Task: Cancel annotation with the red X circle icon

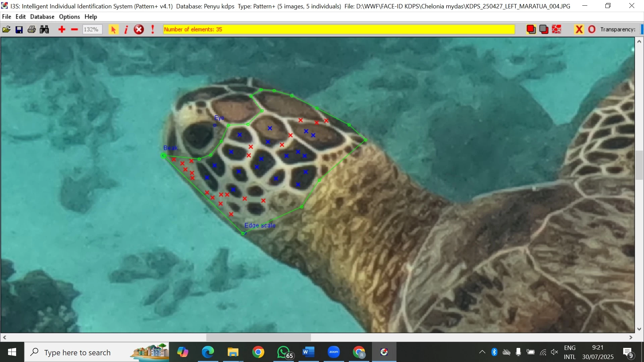Action: click(139, 29)
